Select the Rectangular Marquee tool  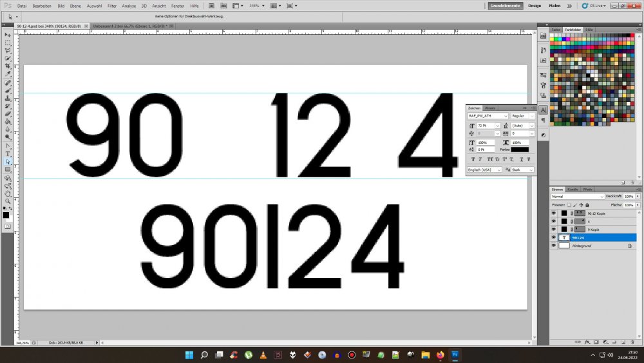pos(8,43)
